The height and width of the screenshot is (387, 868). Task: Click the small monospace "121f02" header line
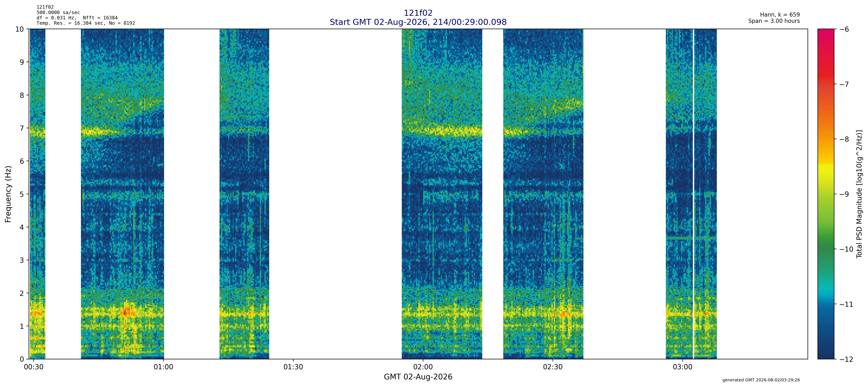[45, 7]
